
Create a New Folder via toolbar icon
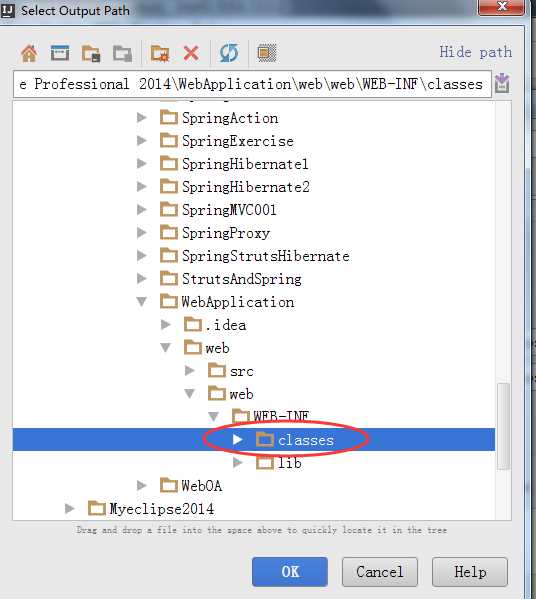pyautogui.click(x=160, y=53)
